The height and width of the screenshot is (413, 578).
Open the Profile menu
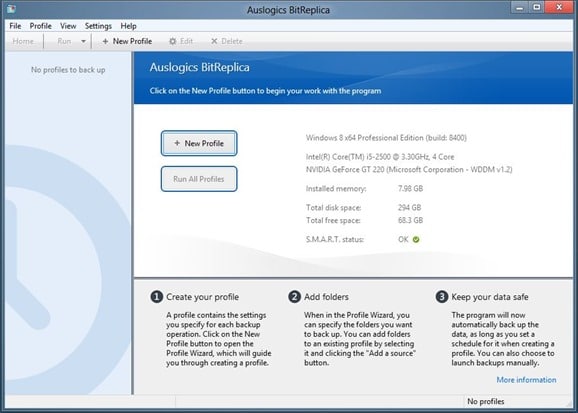click(41, 26)
